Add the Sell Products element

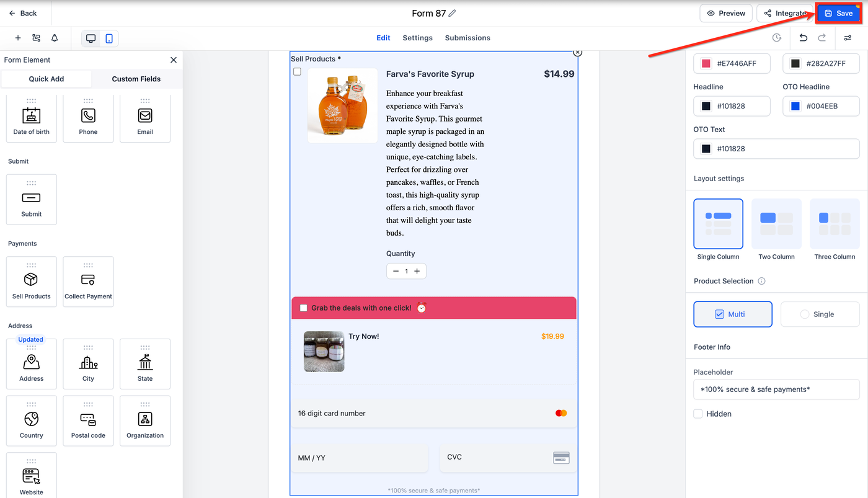pyautogui.click(x=31, y=282)
